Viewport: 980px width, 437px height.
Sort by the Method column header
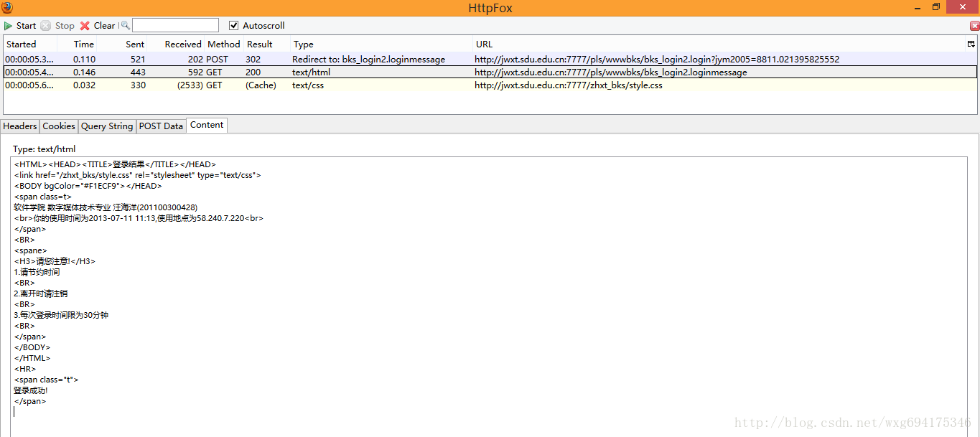[x=224, y=44]
